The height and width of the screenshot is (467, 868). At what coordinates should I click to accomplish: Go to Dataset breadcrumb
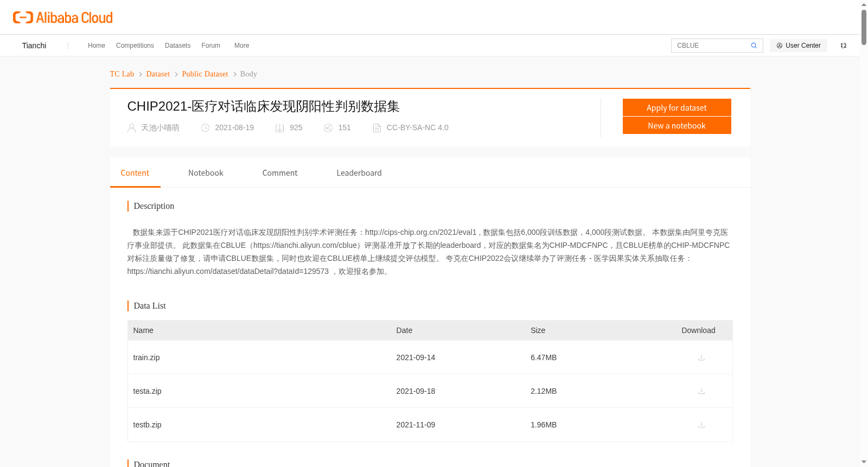(x=158, y=74)
